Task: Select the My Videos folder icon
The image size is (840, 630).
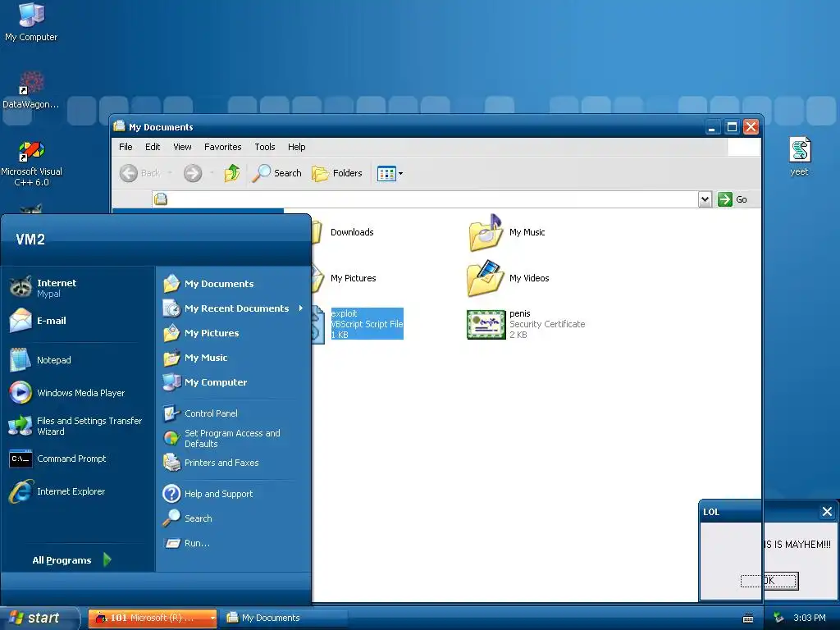Action: pyautogui.click(x=486, y=278)
